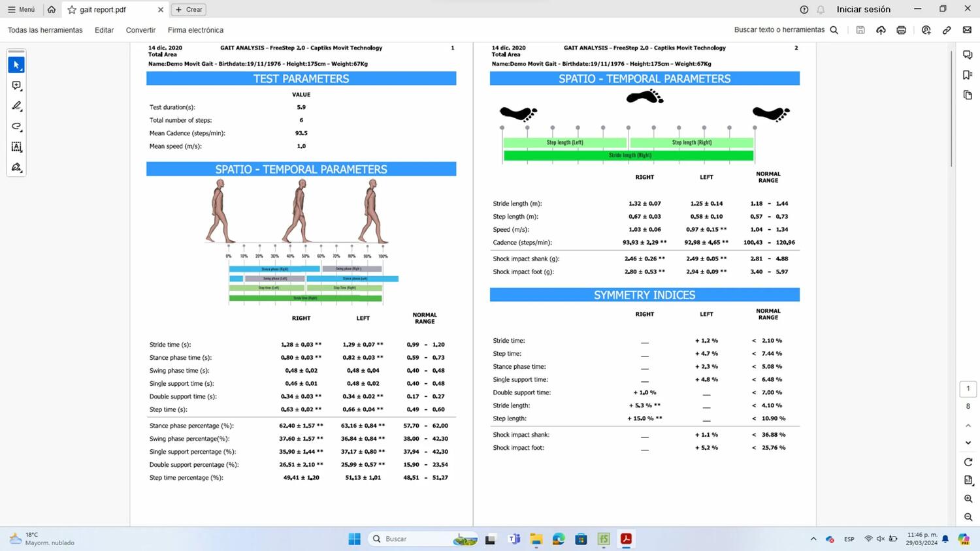The image size is (980, 551).
Task: Open the comments panel on right sidebar
Action: tap(968, 55)
